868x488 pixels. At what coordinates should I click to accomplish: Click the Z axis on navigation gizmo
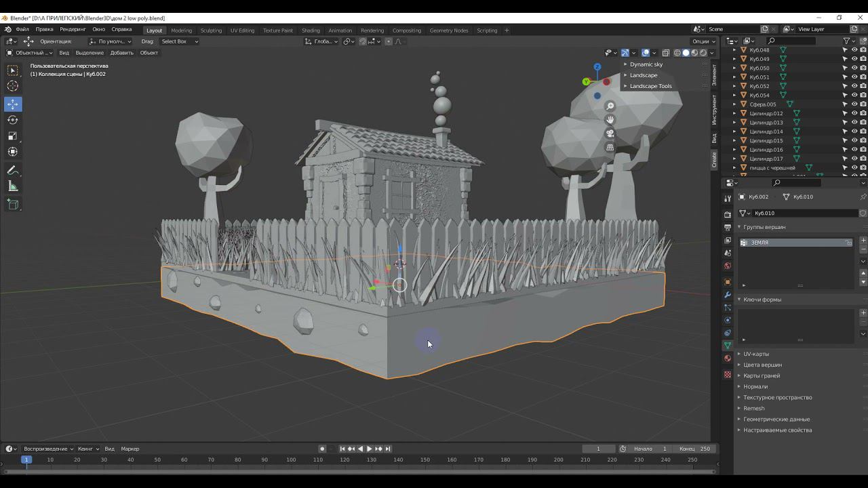[x=597, y=67]
